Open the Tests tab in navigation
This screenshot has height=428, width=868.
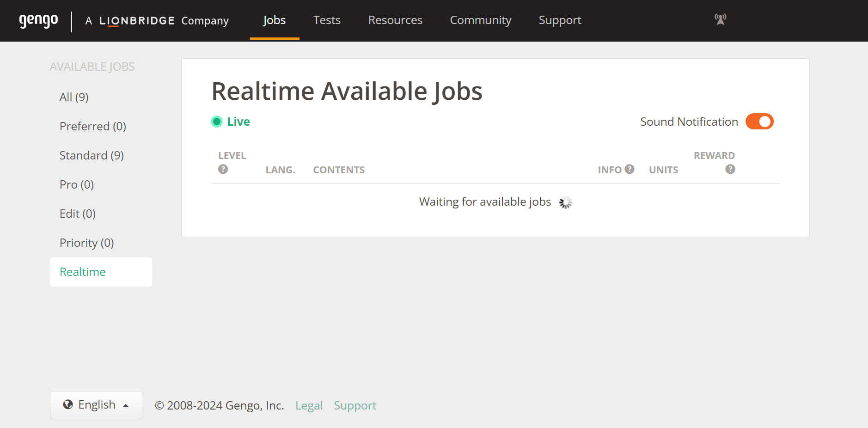[327, 20]
